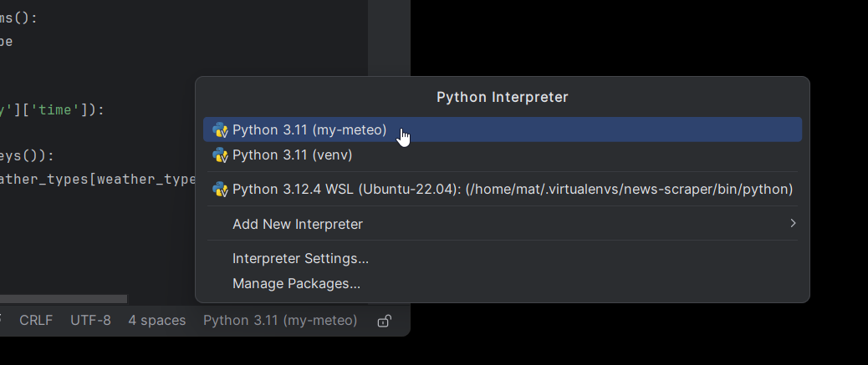868x365 pixels.
Task: Open the 4 spaces indentation settings
Action: (x=157, y=321)
